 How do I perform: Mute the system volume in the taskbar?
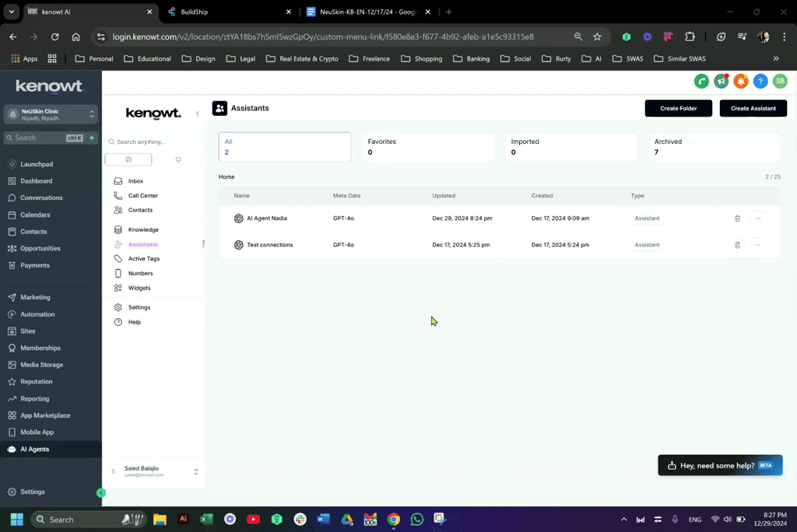tap(727, 519)
